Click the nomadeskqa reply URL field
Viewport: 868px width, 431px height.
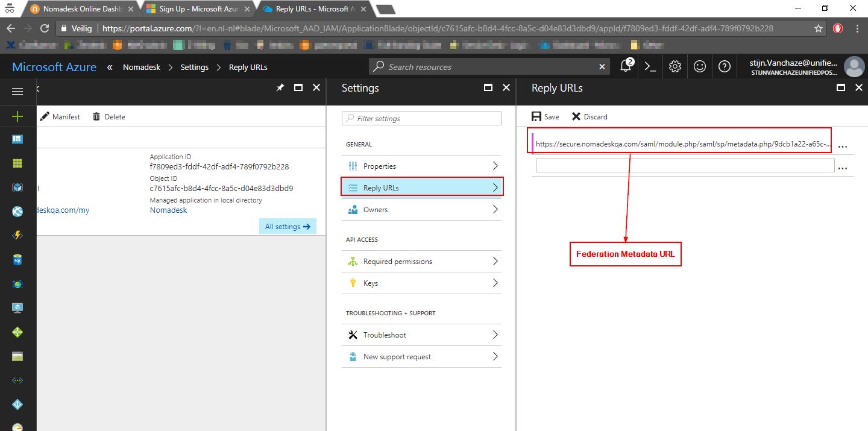(x=684, y=144)
